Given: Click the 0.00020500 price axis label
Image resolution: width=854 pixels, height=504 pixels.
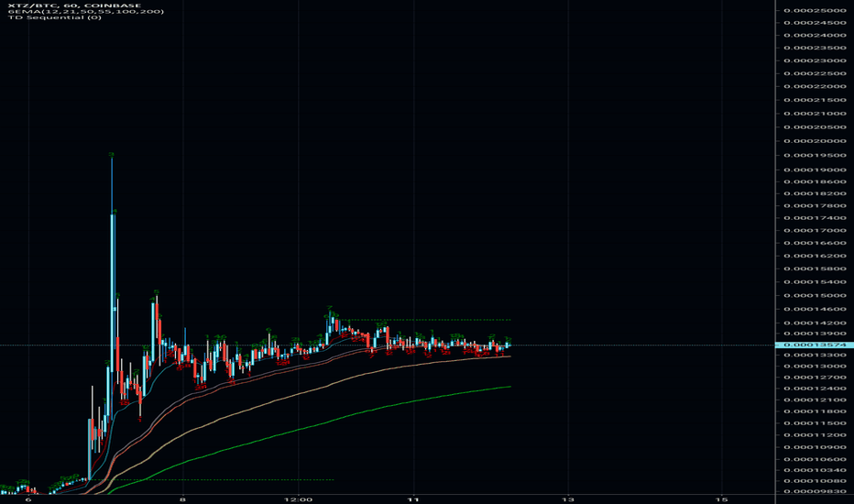Looking at the screenshot, I should 815,127.
